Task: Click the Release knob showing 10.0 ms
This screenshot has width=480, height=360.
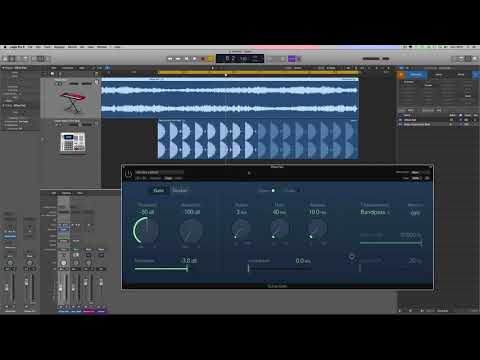Action: click(x=317, y=230)
